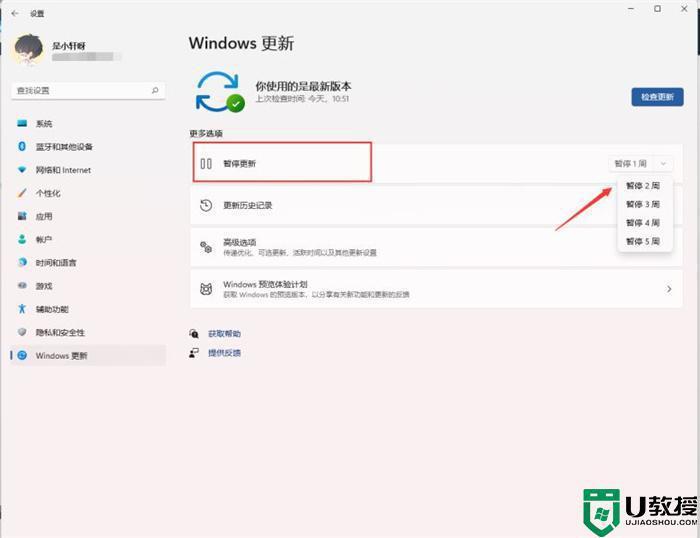This screenshot has height=538, width=700.
Task: Minimize the Settings window
Action: click(631, 8)
